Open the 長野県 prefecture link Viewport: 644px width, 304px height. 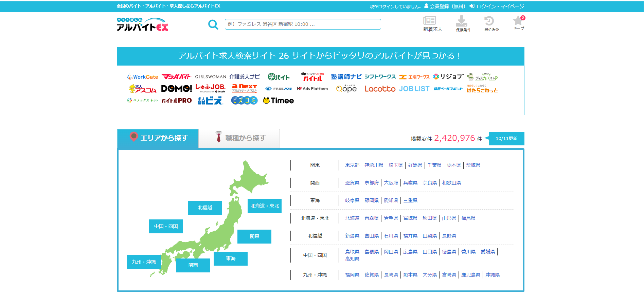449,236
